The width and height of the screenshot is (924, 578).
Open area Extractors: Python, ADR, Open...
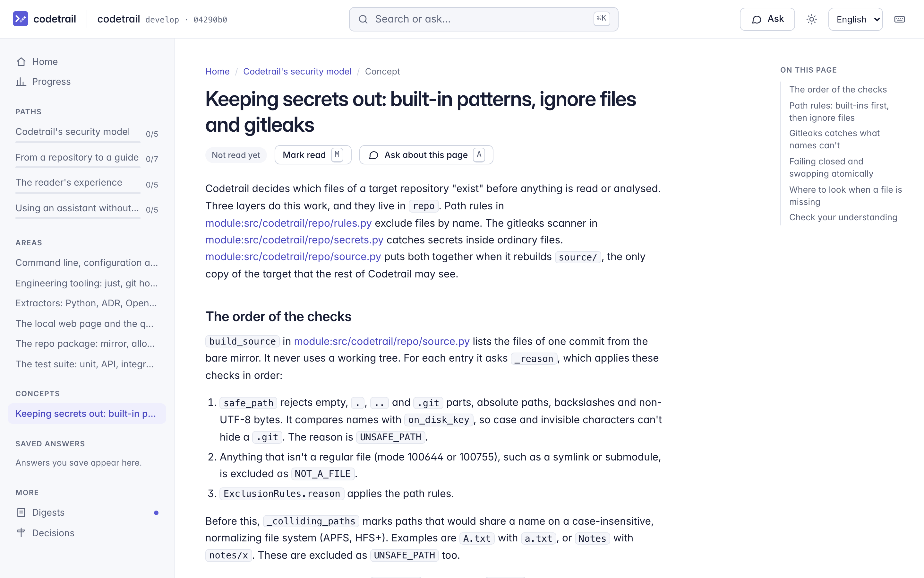pyautogui.click(x=87, y=303)
